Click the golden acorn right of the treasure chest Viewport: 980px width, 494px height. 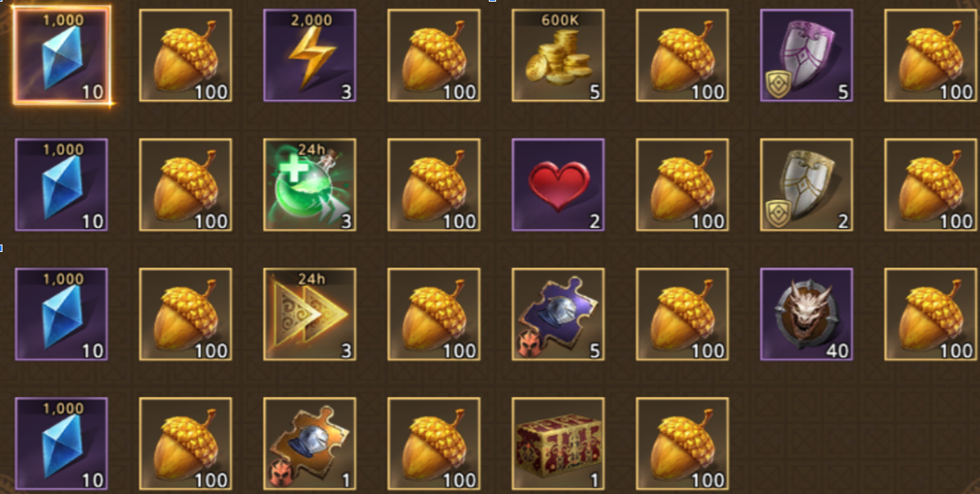point(682,443)
